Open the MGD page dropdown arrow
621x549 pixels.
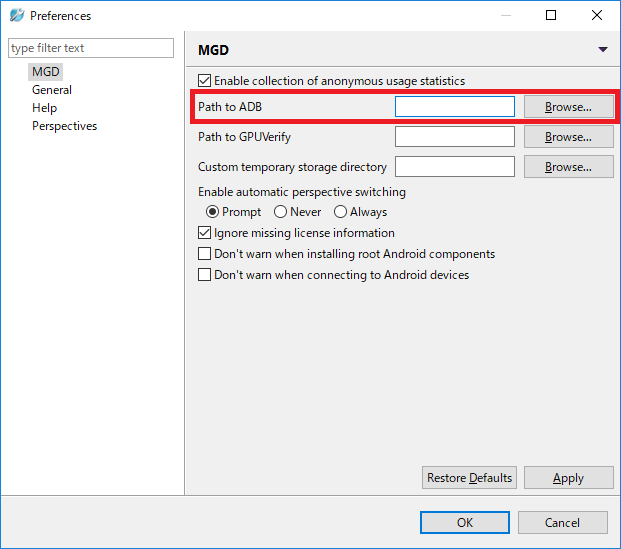(x=603, y=50)
